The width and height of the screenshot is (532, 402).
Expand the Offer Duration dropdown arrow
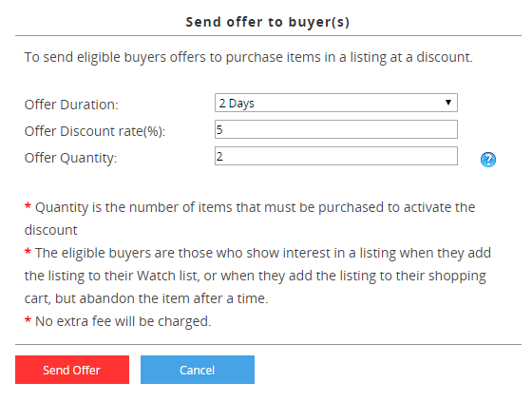coord(448,103)
